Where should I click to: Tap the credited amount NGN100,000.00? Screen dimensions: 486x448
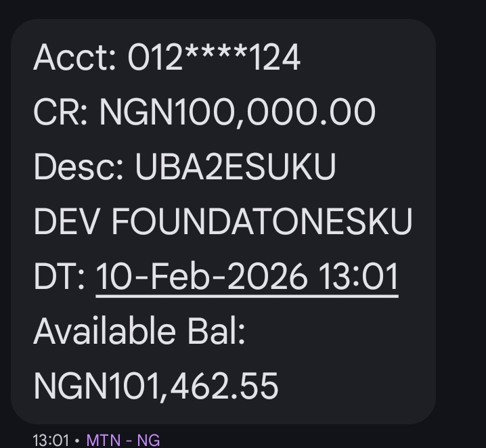(x=237, y=112)
